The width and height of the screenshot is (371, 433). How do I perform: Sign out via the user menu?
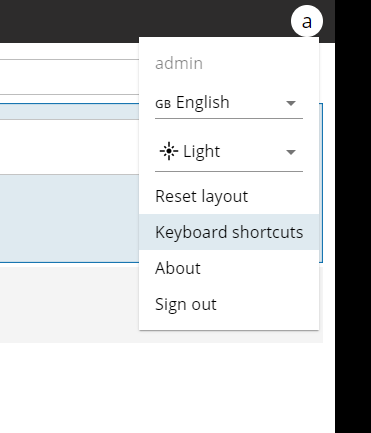(229, 304)
